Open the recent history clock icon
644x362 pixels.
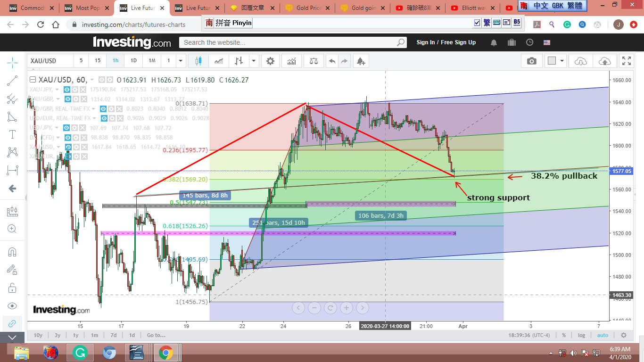point(529,42)
